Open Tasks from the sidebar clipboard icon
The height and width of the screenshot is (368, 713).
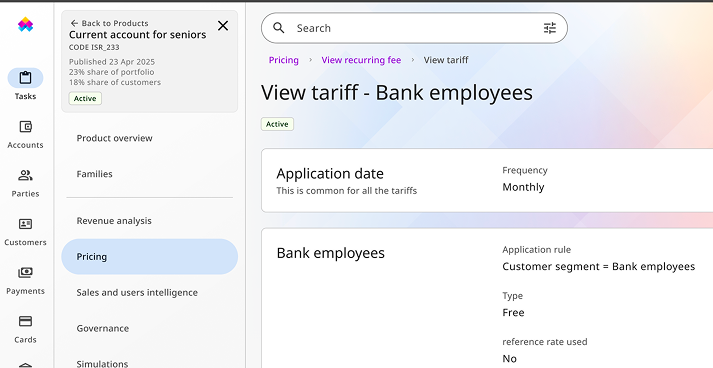pyautogui.click(x=25, y=78)
